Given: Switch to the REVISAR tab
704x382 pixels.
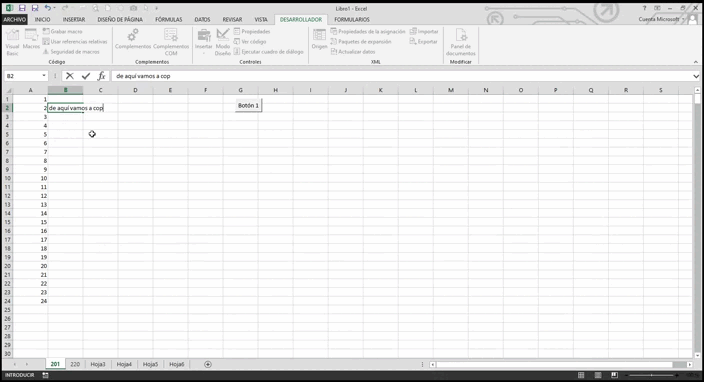Looking at the screenshot, I should 232,20.
